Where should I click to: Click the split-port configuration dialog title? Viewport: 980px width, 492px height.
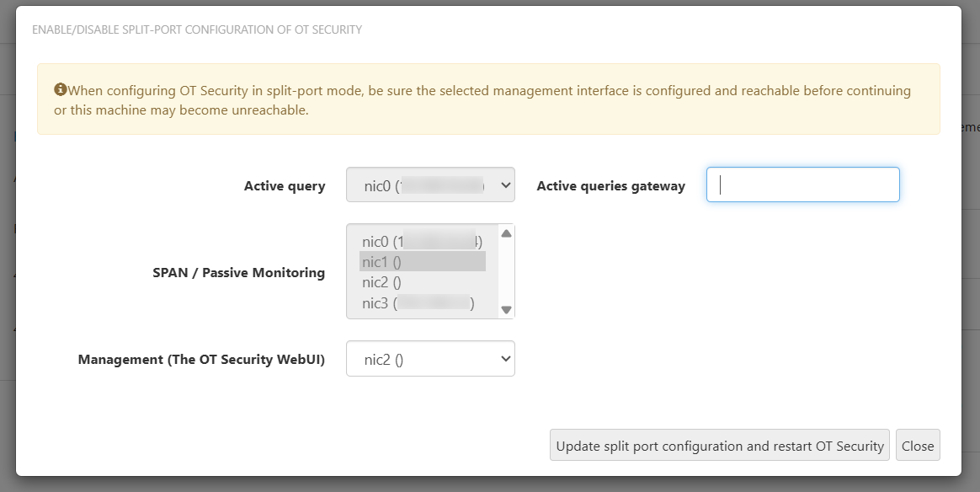pyautogui.click(x=197, y=29)
